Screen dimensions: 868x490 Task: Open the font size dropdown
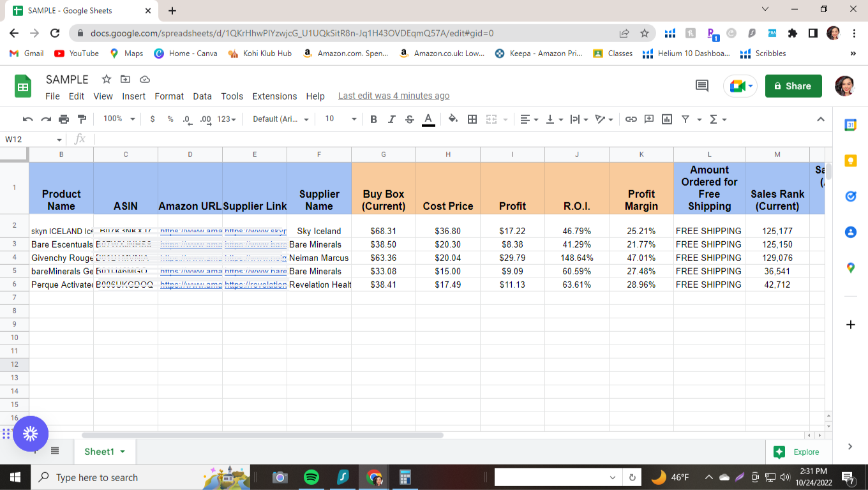click(341, 119)
